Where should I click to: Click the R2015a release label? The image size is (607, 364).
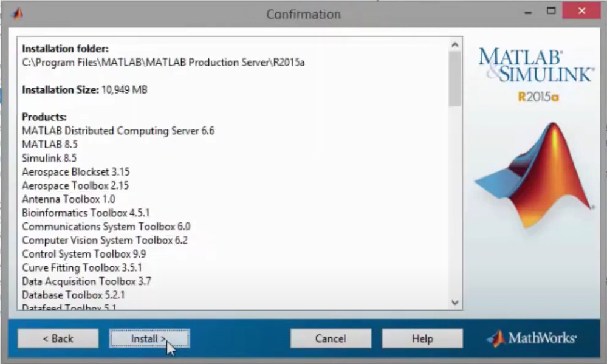click(x=538, y=97)
